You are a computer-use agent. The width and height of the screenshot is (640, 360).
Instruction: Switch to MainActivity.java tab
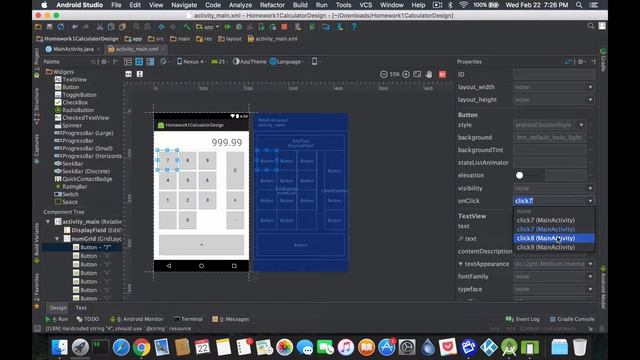tap(73, 49)
